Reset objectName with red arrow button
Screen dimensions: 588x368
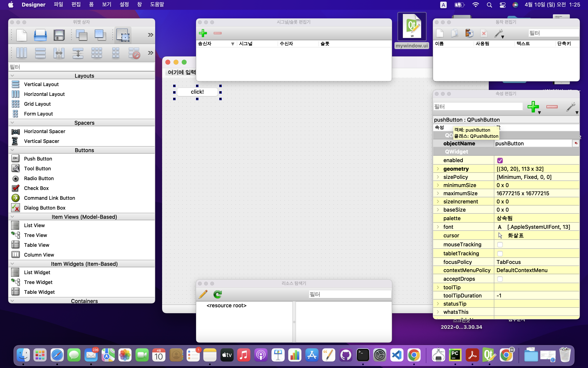coord(576,143)
